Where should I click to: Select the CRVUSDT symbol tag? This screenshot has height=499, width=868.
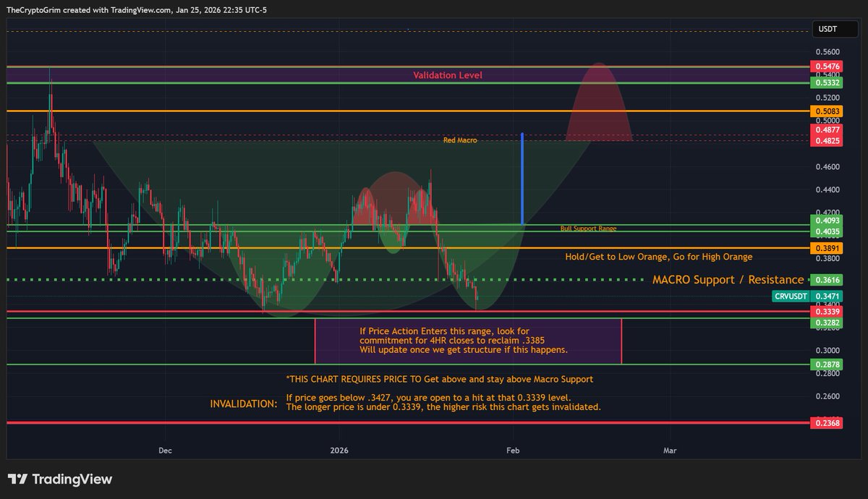point(790,297)
